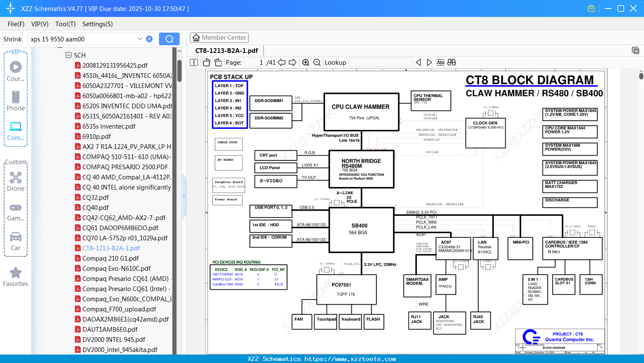Find previous lookup match
644x363 pixels.
[x=418, y=63]
